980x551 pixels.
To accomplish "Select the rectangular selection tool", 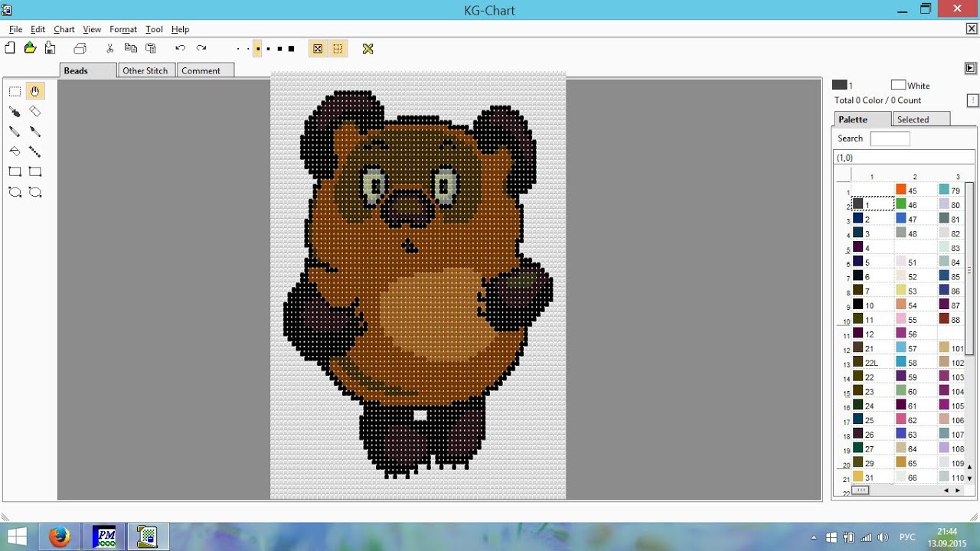I will [x=15, y=91].
